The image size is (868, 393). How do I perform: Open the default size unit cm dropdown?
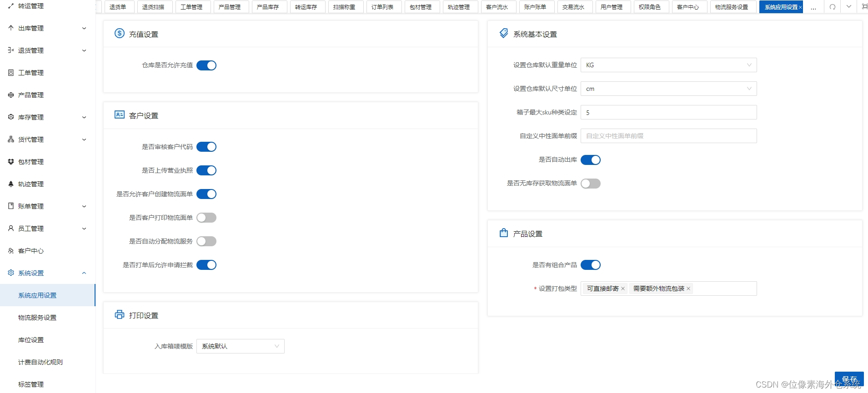(669, 89)
